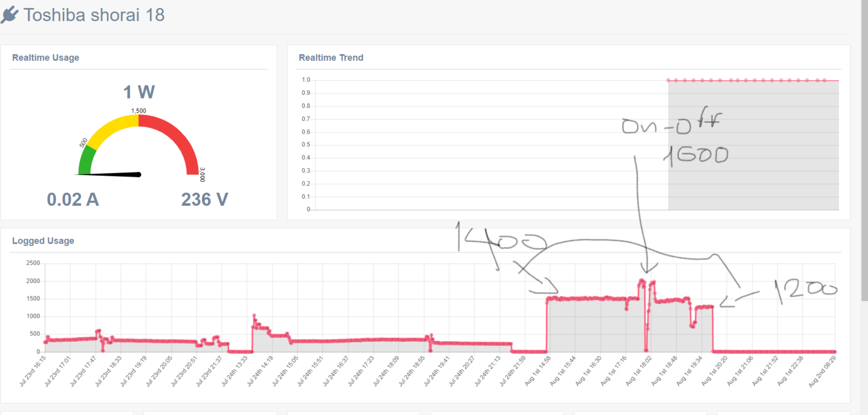
Task: Click the Aug 2nd 08:29 axis label
Action: pos(822,371)
